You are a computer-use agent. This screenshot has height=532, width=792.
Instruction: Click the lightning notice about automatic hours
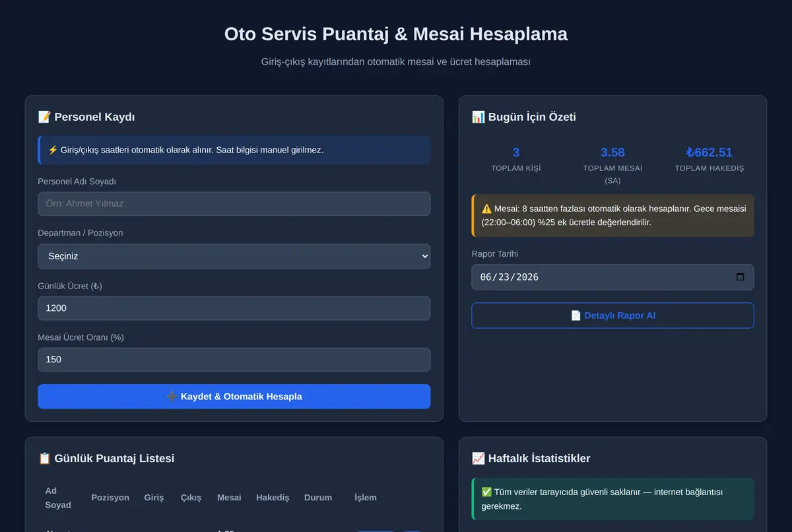click(234, 150)
